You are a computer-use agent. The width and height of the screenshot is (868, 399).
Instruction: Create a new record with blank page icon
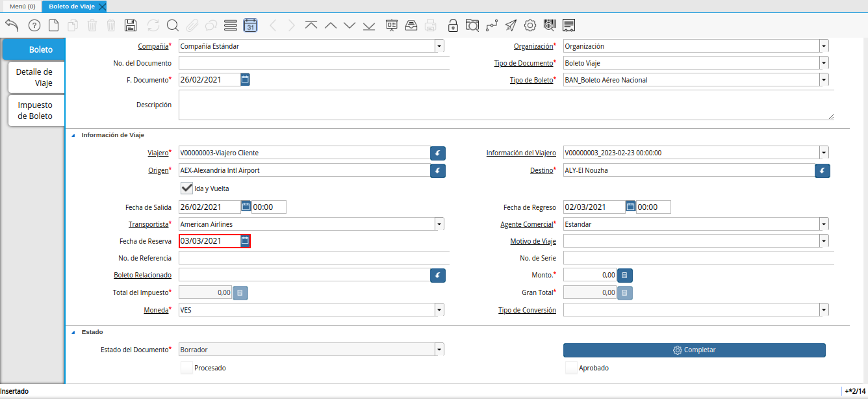pos(54,25)
